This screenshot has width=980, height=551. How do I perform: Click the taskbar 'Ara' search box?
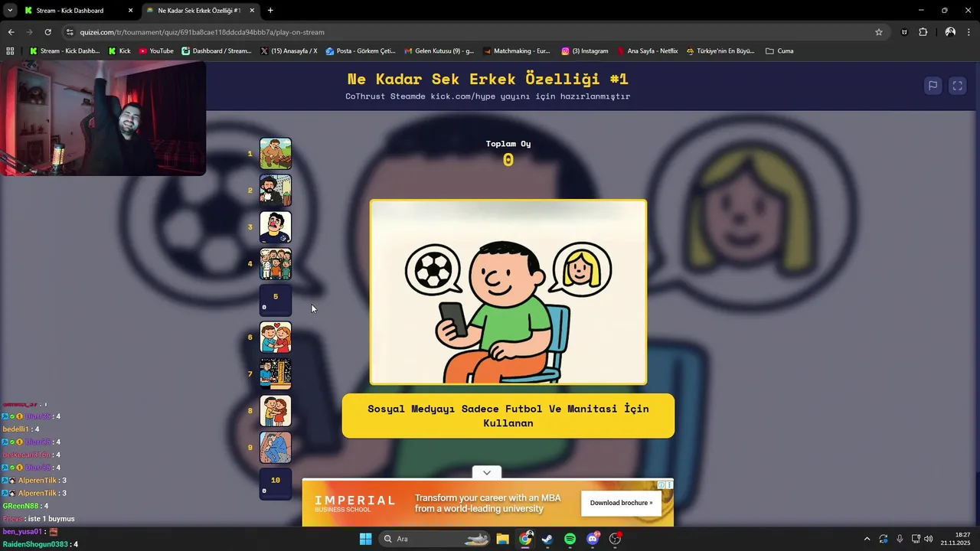(x=435, y=539)
